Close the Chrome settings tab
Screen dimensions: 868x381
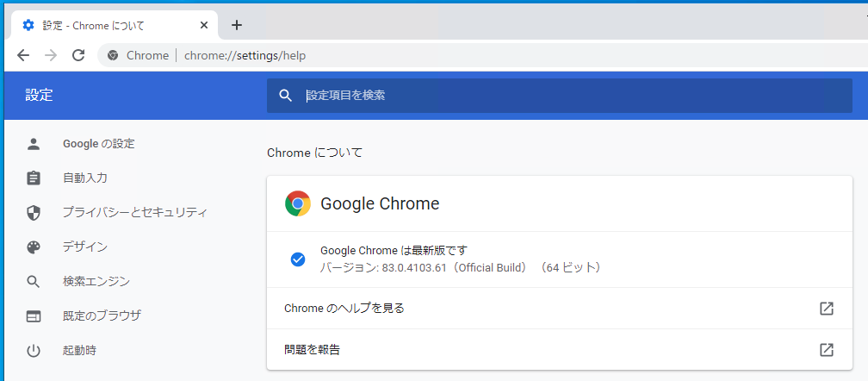coord(204,25)
